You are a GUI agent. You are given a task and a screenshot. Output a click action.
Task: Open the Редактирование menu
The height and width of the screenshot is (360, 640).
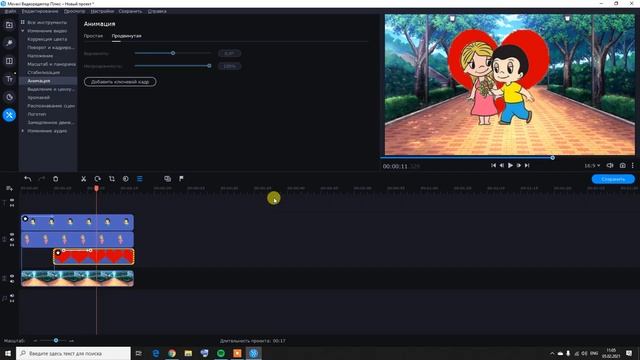click(x=40, y=11)
